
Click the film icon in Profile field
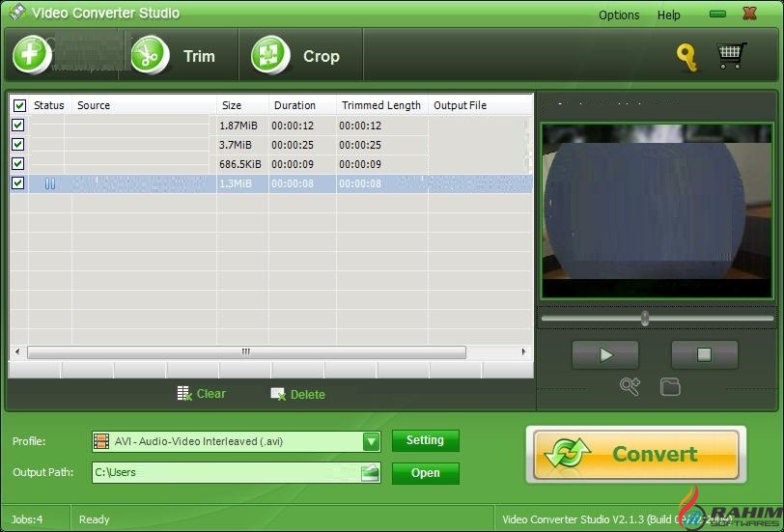tap(101, 441)
